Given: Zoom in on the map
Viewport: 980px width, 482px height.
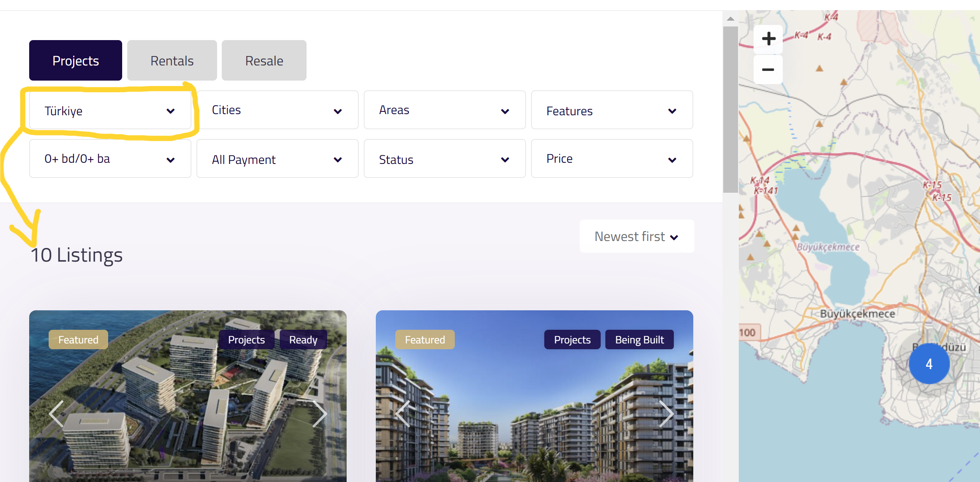Looking at the screenshot, I should click(768, 39).
